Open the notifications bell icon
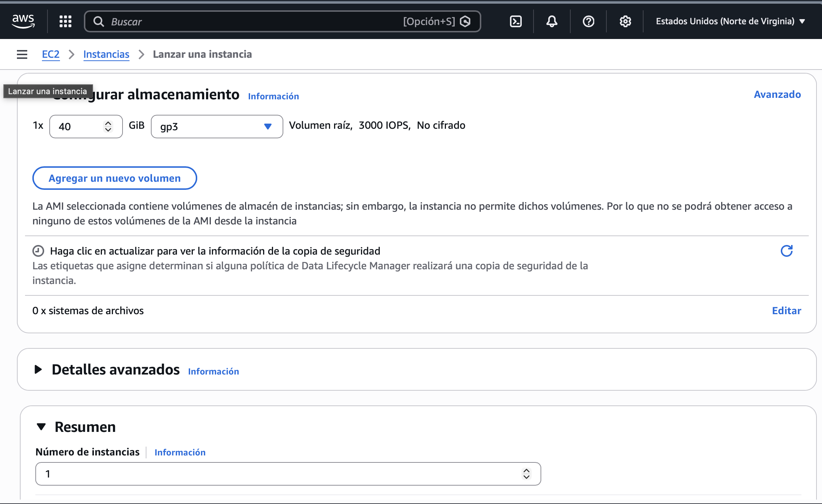822x504 pixels. pos(552,21)
